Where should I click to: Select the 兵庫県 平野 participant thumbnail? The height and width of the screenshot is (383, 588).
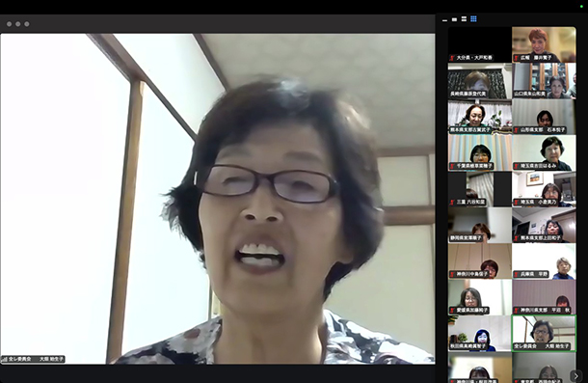(x=544, y=261)
